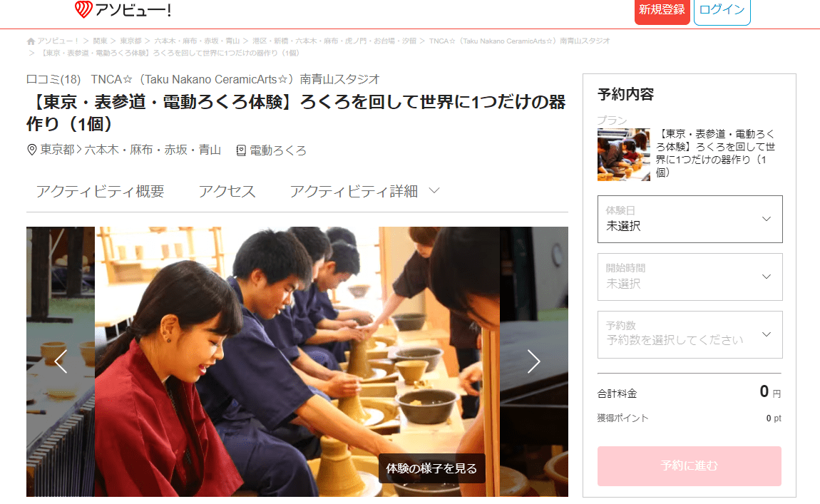The width and height of the screenshot is (820, 504).
Task: Click the 電動ろくろ category tag icon
Action: pyautogui.click(x=241, y=150)
